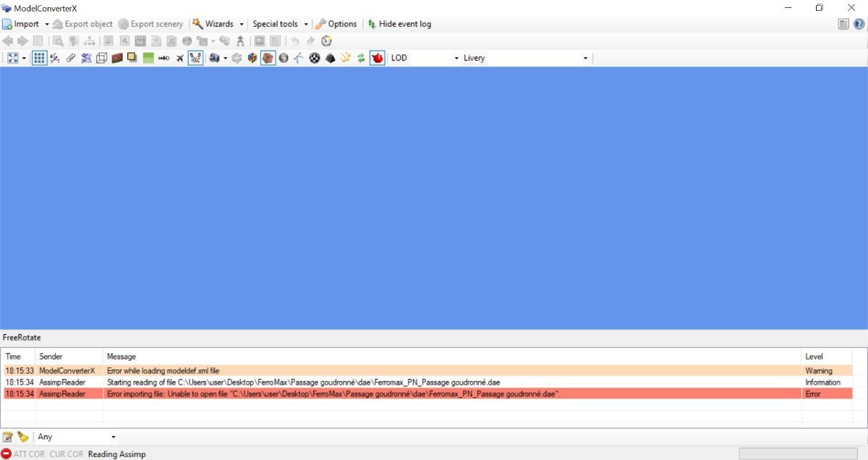Screen dimensions: 868x460
Task: Open the Special tools menu
Action: coord(277,24)
